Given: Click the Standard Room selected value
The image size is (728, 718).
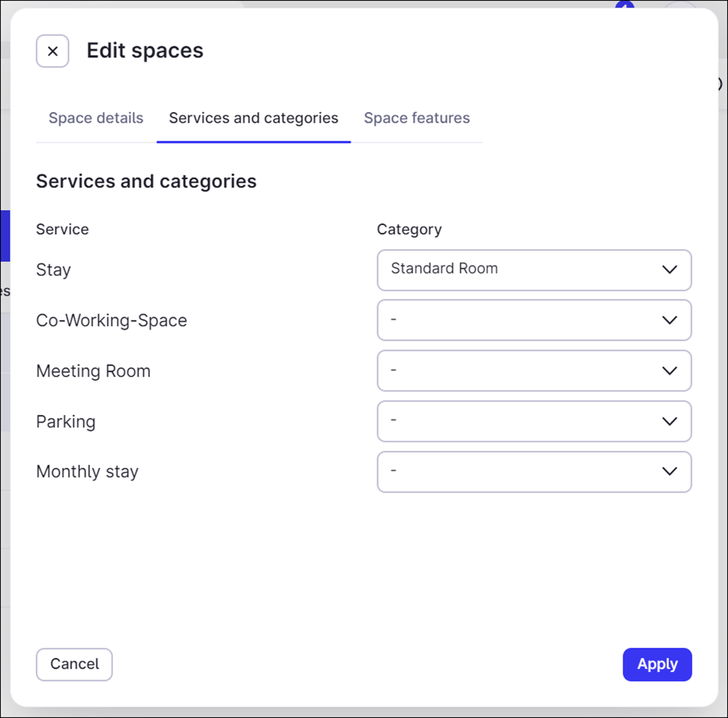Looking at the screenshot, I should (x=444, y=268).
